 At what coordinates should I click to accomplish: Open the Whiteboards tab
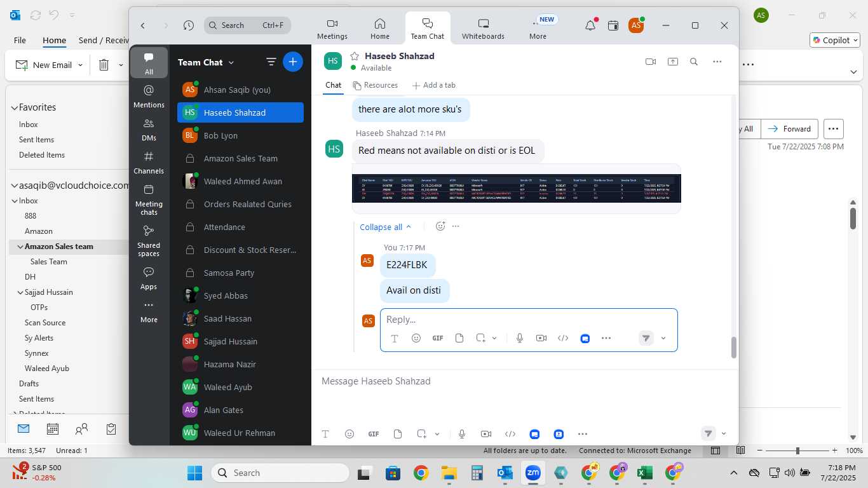(483, 29)
